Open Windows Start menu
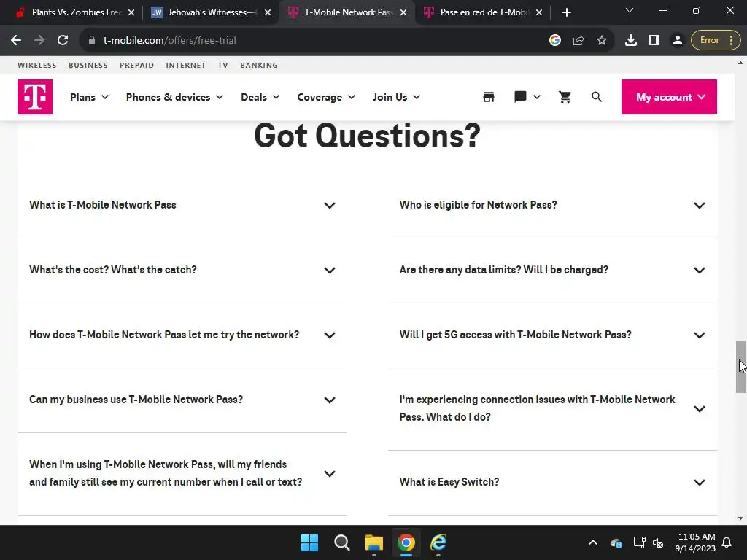The width and height of the screenshot is (747, 560). (x=309, y=542)
